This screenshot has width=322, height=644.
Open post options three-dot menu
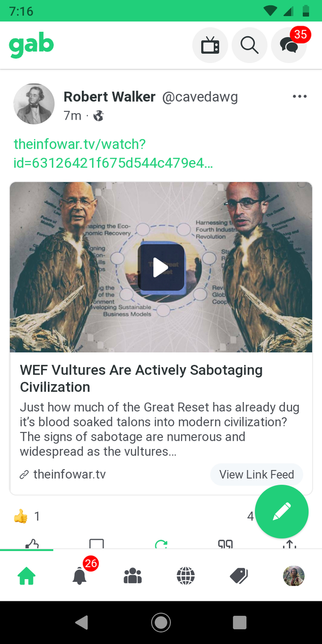tap(299, 97)
